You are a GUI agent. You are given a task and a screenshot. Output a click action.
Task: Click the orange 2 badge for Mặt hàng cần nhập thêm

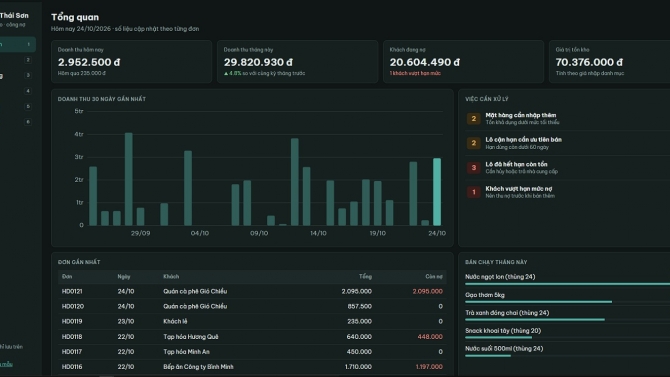click(x=473, y=118)
